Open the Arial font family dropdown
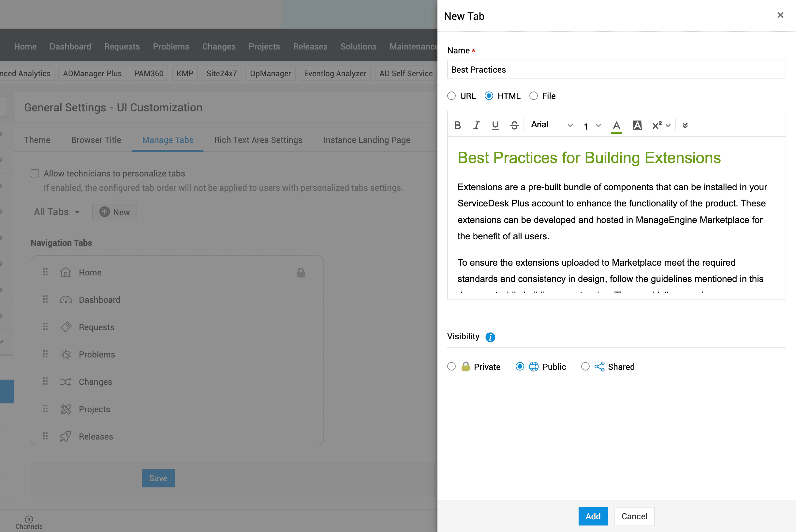Image resolution: width=796 pixels, height=532 pixels. [552, 125]
